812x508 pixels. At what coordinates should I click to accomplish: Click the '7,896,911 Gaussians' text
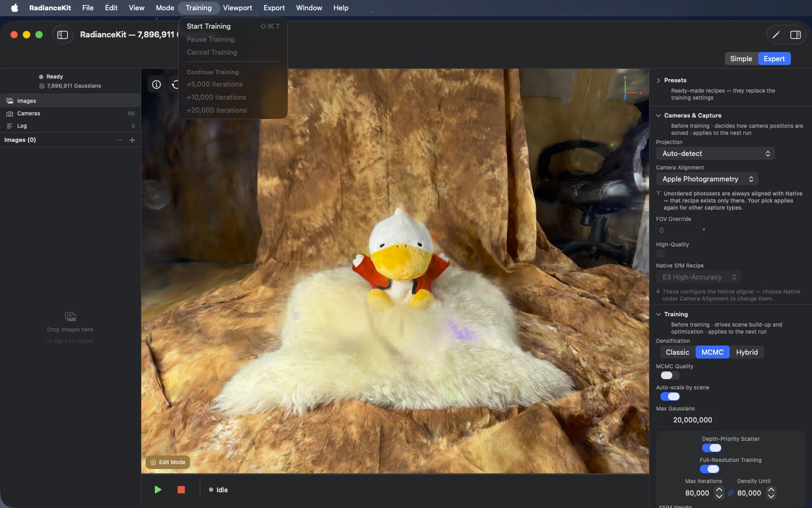[74, 86]
